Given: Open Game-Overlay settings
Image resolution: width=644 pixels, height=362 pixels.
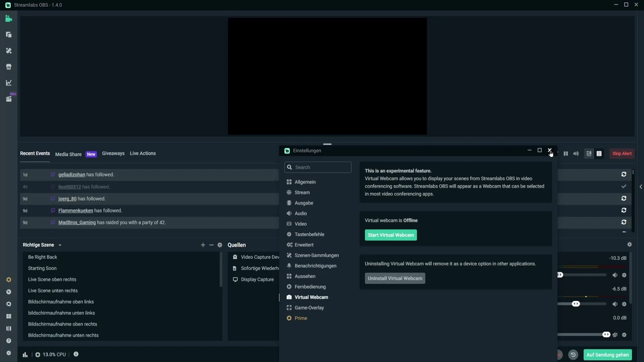Looking at the screenshot, I should [309, 308].
